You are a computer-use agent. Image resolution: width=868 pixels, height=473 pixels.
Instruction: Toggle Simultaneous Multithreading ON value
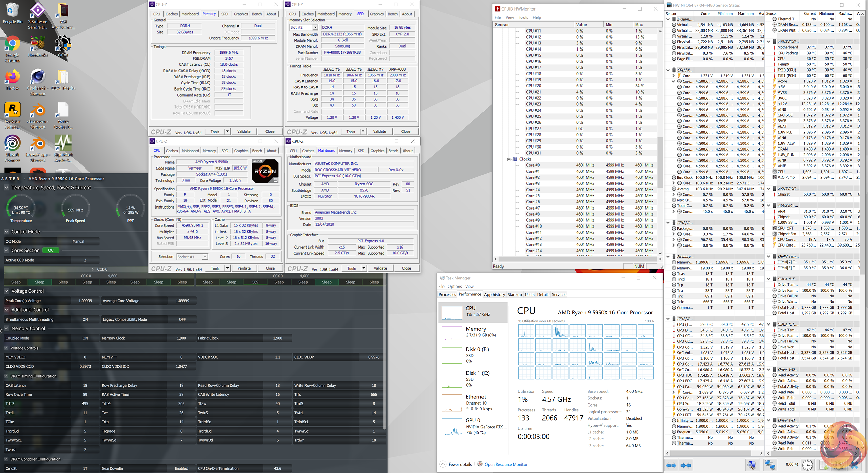(x=85, y=319)
